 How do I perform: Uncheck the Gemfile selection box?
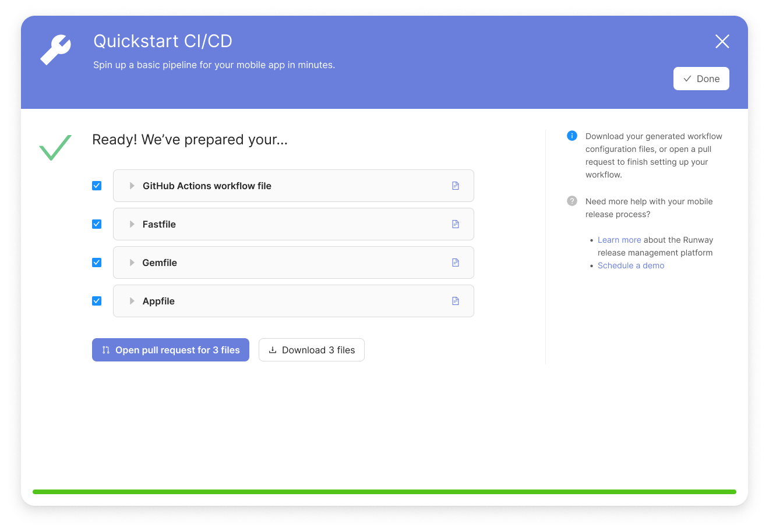[96, 263]
